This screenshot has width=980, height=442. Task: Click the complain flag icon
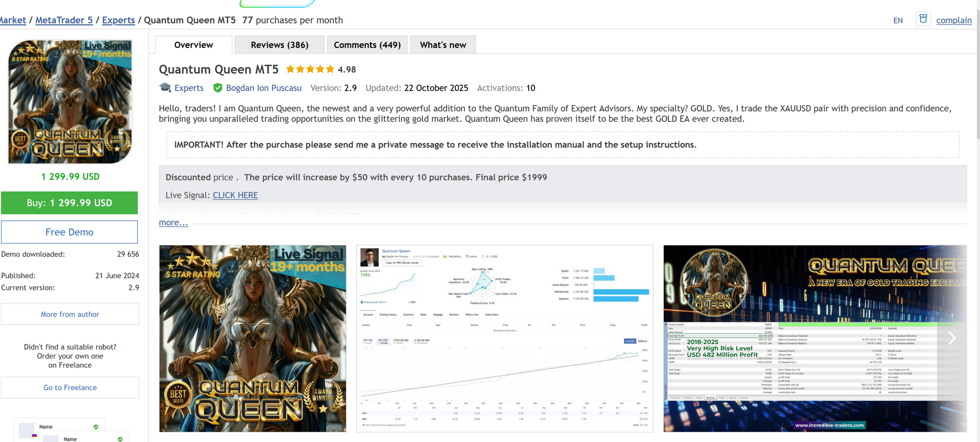(x=923, y=19)
